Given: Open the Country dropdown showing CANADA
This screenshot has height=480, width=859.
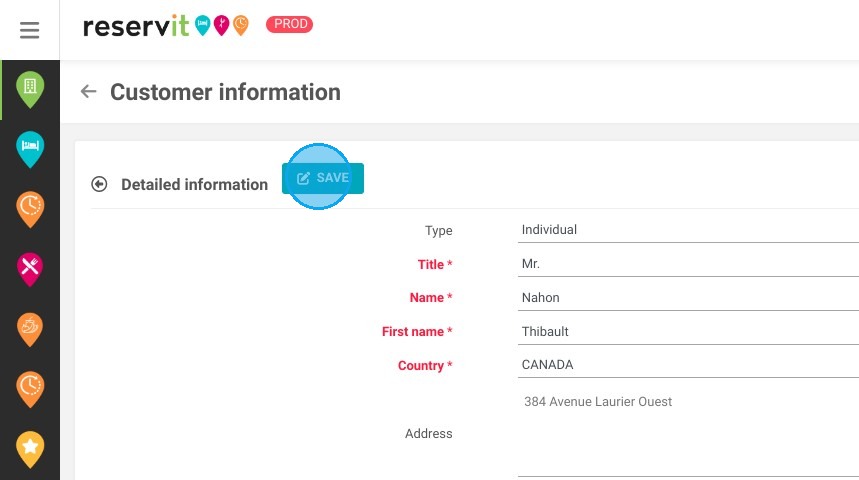Looking at the screenshot, I should tap(688, 365).
